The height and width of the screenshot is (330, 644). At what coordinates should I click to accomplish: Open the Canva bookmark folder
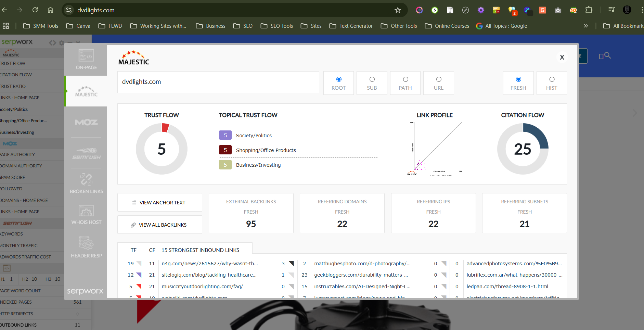pyautogui.click(x=78, y=26)
